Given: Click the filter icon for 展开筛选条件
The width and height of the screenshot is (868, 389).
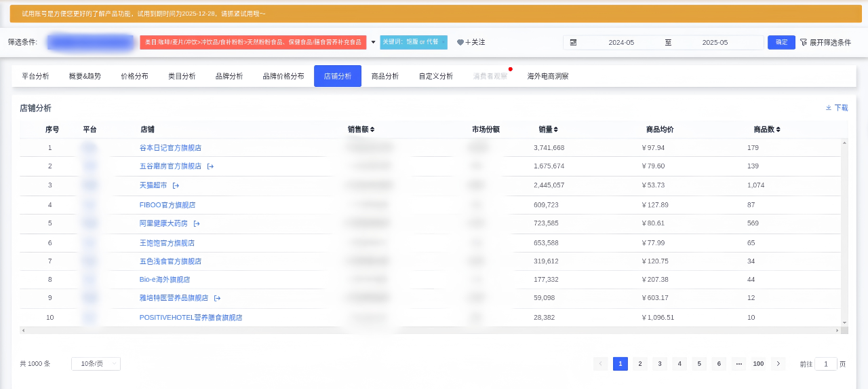Looking at the screenshot, I should pyautogui.click(x=804, y=42).
